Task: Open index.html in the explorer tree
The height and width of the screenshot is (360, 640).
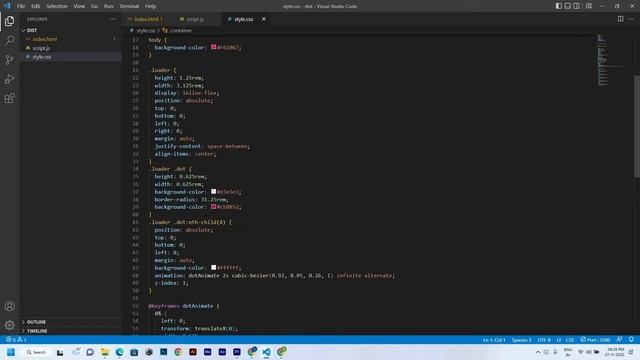Action: (x=45, y=39)
